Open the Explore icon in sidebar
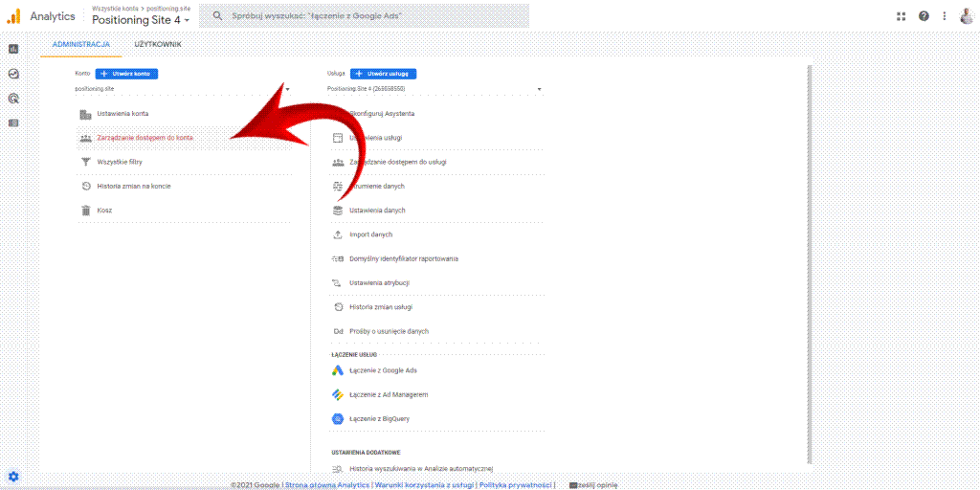The image size is (980, 490). tap(13, 73)
